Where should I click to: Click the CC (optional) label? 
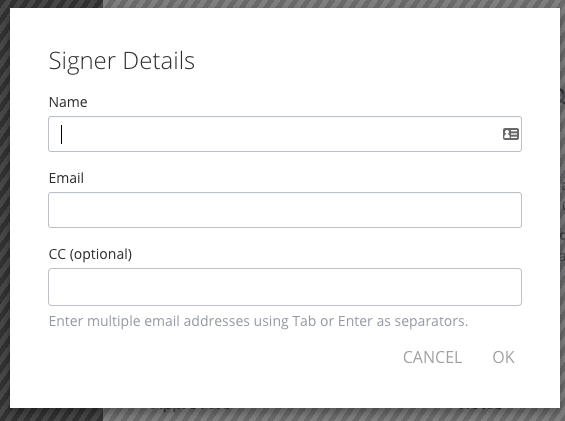coord(90,254)
